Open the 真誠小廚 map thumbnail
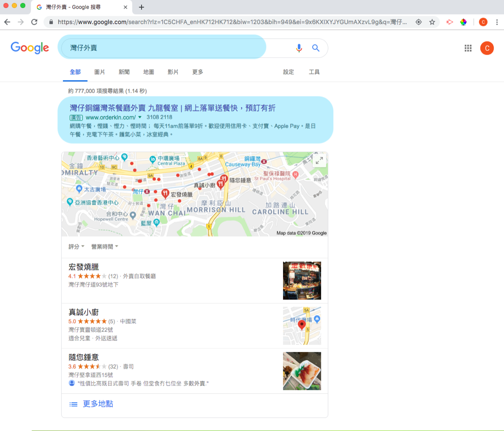The width and height of the screenshot is (504, 431). click(x=302, y=325)
